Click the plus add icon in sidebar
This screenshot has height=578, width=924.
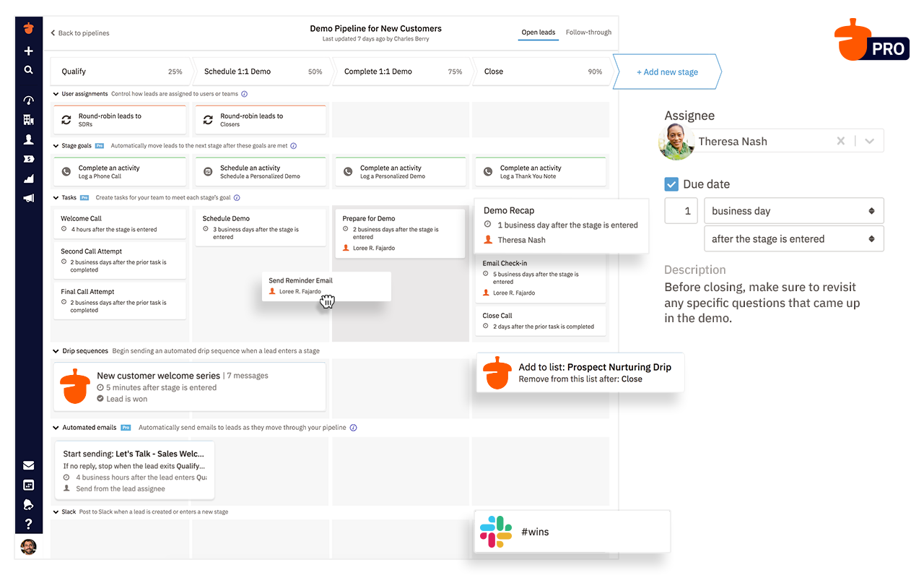coord(29,51)
